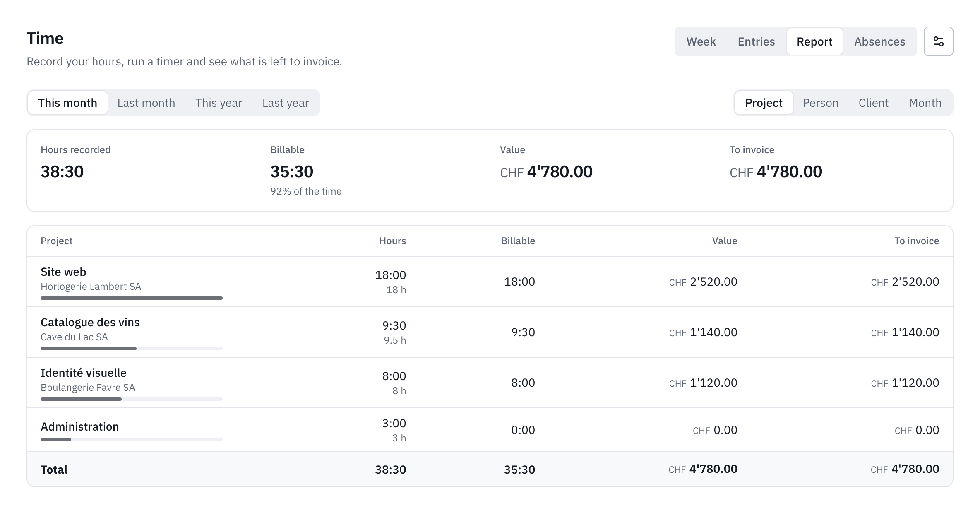Click the summary To invoice CHF 4'780.00
Image resolution: width=980 pixels, height=530 pixels.
[x=776, y=171]
